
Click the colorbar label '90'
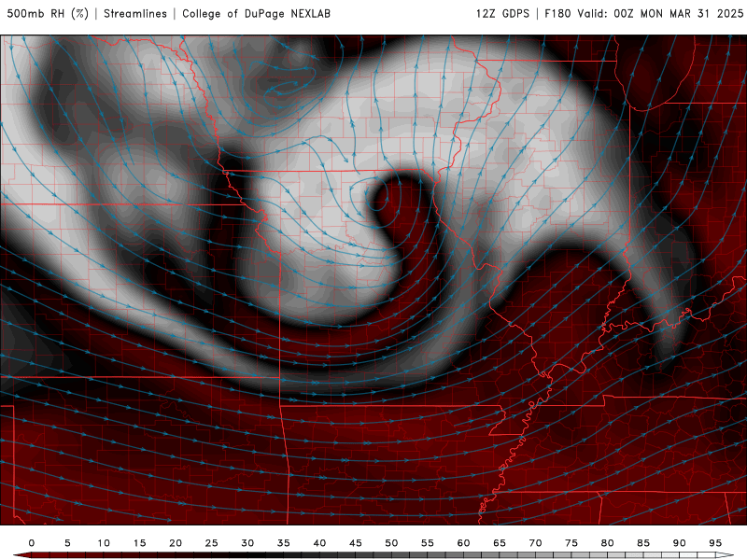click(x=680, y=543)
